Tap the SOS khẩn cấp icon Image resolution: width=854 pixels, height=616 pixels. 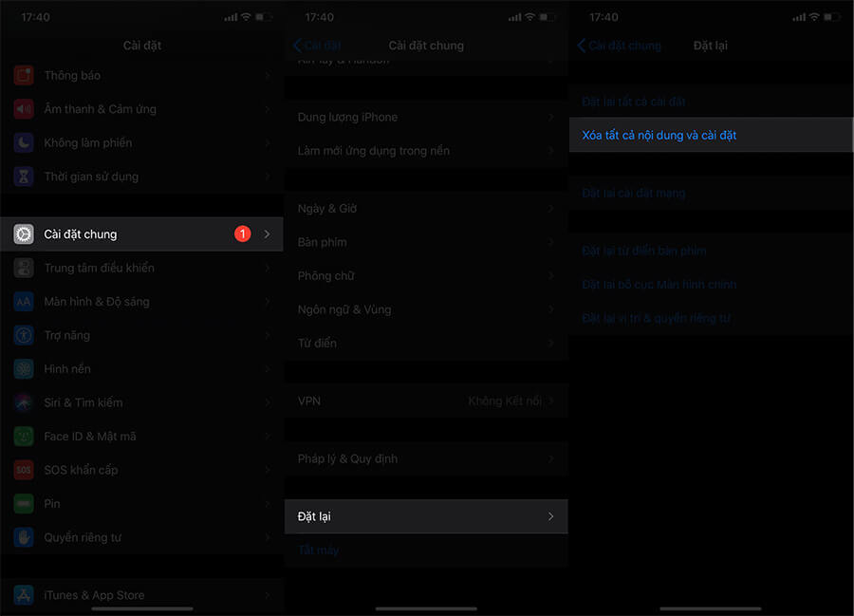pos(24,470)
